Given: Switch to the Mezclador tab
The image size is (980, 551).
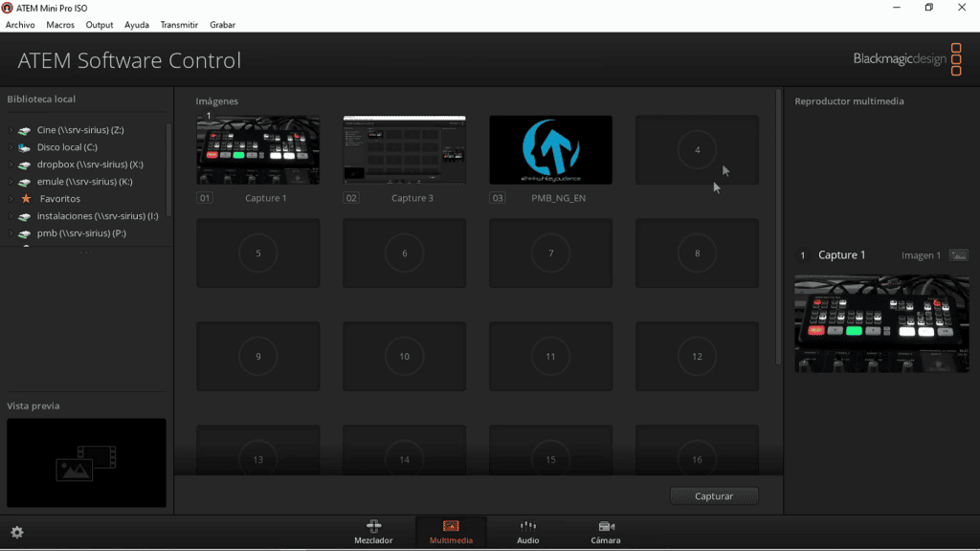Looking at the screenshot, I should (x=374, y=532).
